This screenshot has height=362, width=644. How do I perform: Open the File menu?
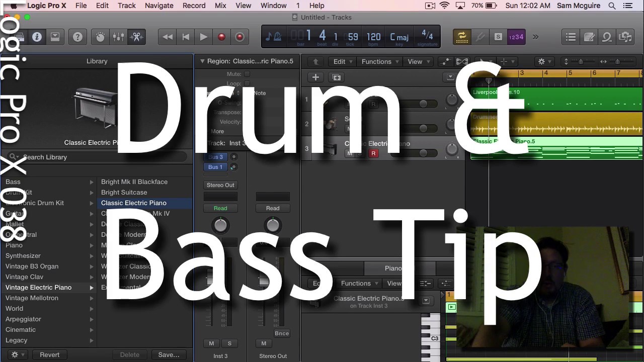click(x=81, y=6)
